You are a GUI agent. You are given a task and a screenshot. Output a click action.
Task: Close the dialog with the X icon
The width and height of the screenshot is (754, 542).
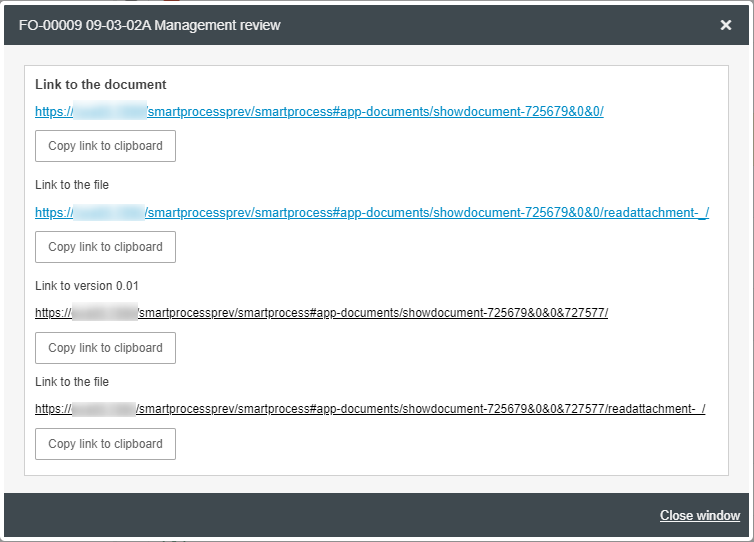[x=726, y=25]
